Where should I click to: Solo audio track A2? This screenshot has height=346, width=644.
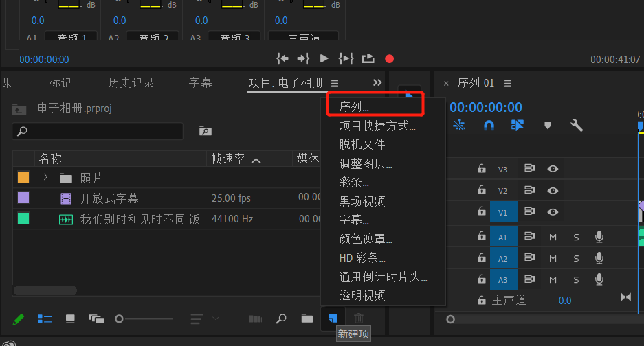point(576,258)
